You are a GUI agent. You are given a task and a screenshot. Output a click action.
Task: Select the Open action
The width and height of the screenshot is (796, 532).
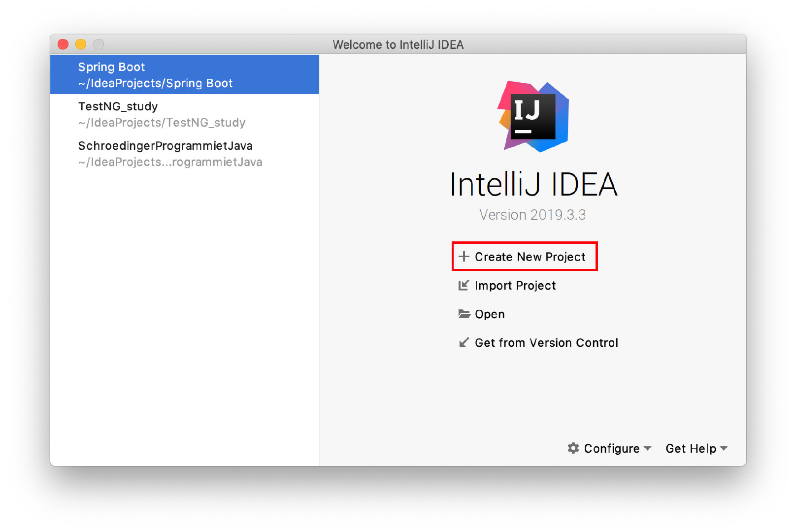[482, 314]
